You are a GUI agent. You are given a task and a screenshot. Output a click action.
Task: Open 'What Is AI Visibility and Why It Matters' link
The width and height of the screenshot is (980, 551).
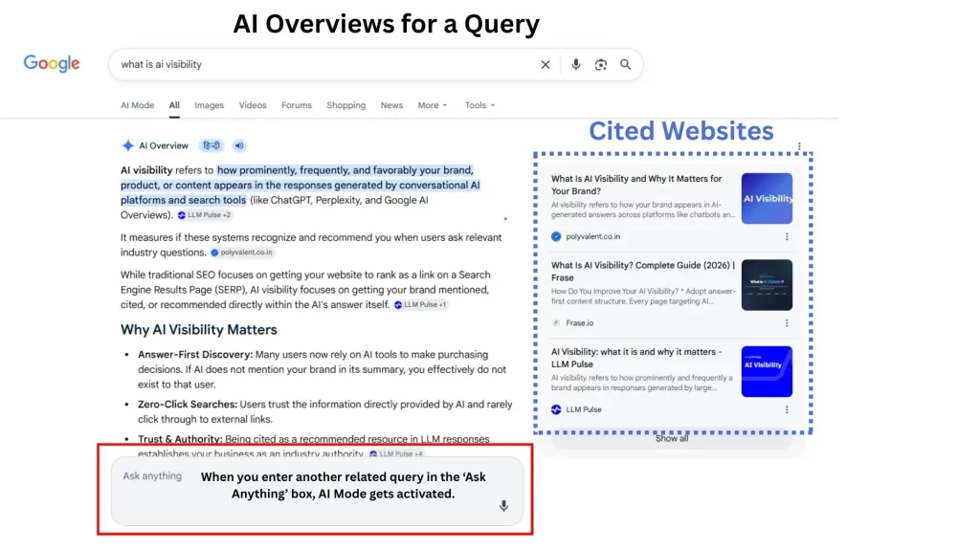click(x=636, y=185)
